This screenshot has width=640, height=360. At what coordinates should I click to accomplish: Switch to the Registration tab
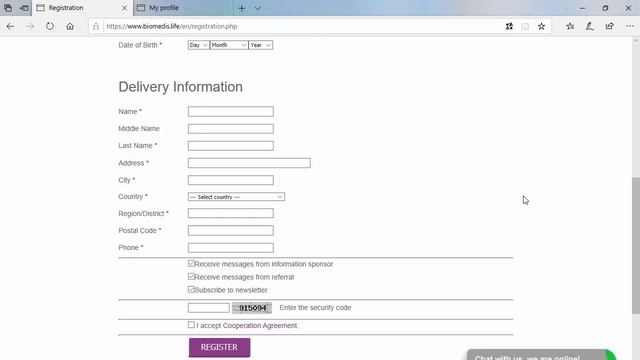tap(82, 8)
